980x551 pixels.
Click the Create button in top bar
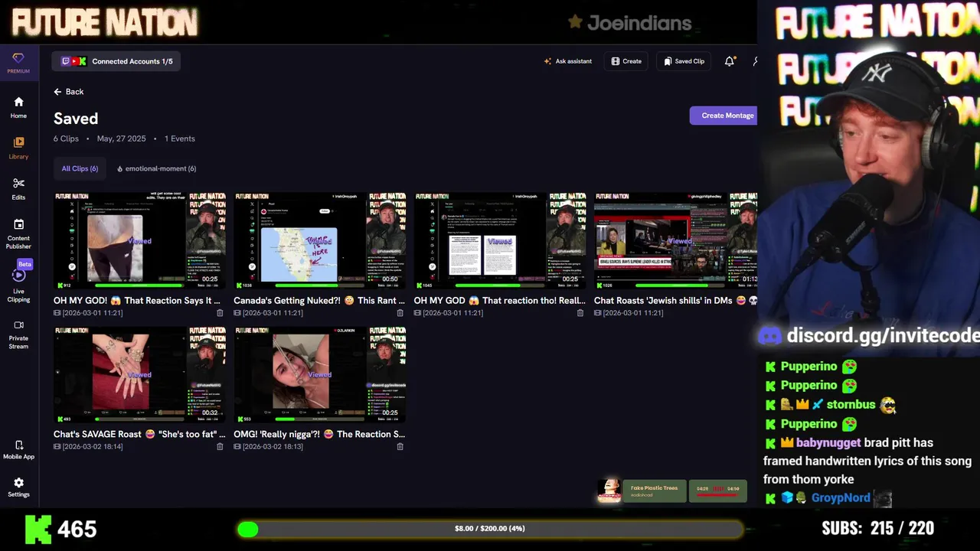[626, 61]
